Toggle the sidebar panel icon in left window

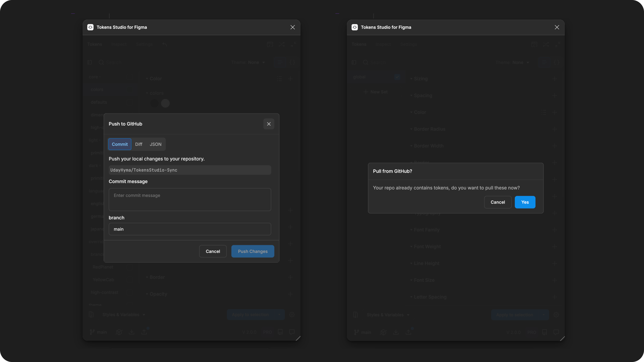90,62
